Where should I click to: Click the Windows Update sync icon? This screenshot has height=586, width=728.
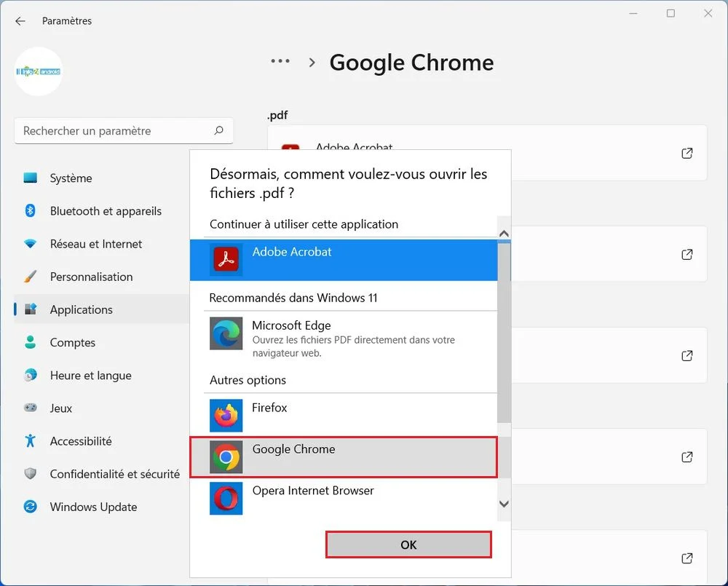click(30, 507)
